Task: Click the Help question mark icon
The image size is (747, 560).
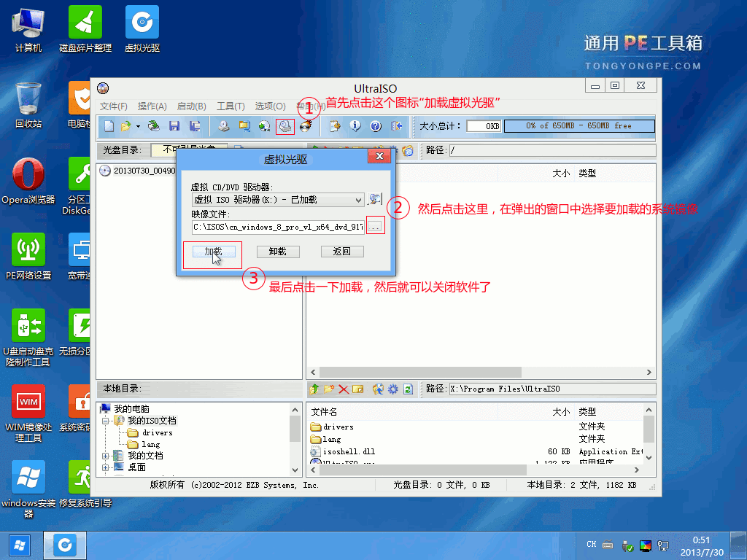Action: pyautogui.click(x=376, y=126)
